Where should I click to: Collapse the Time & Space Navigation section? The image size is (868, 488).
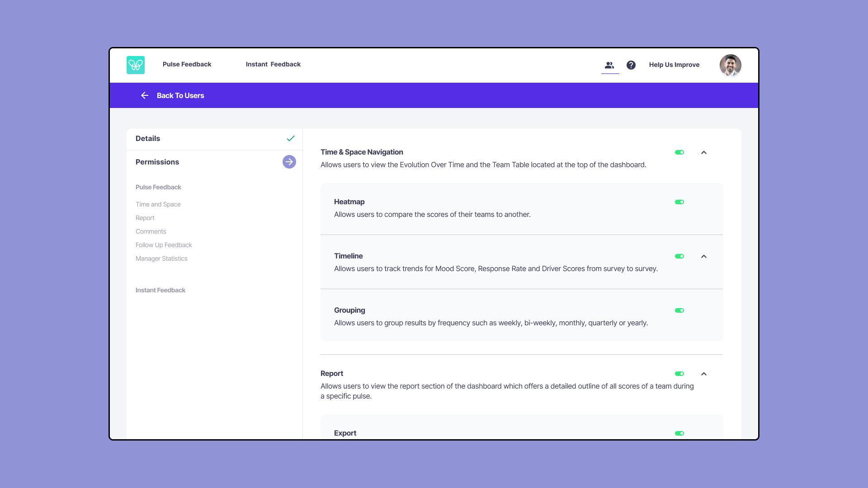[704, 152]
